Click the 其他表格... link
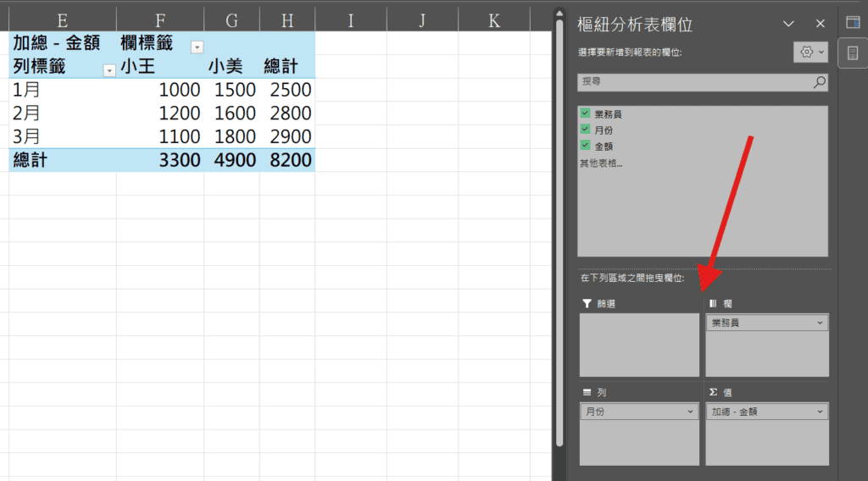Screen dimensions: 868x481 tap(601, 163)
